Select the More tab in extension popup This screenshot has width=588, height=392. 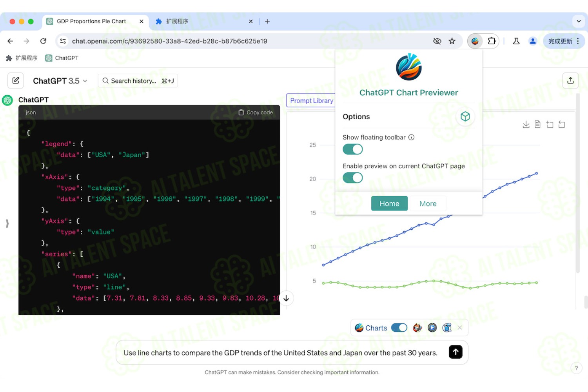point(428,203)
